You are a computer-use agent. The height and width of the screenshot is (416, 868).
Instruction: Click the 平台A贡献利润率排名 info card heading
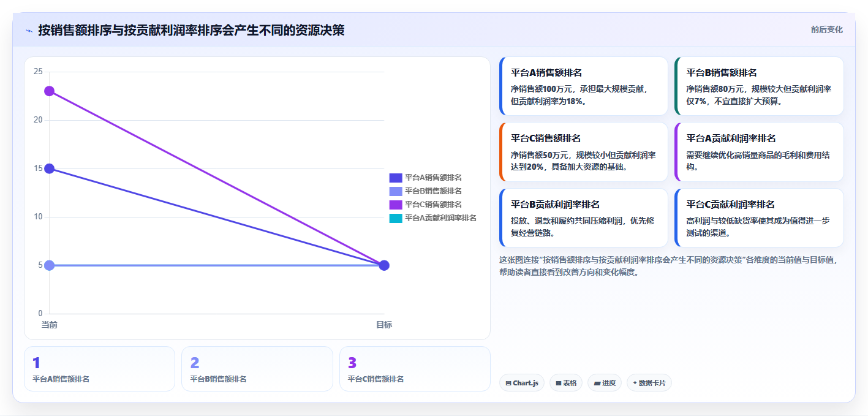(731, 138)
